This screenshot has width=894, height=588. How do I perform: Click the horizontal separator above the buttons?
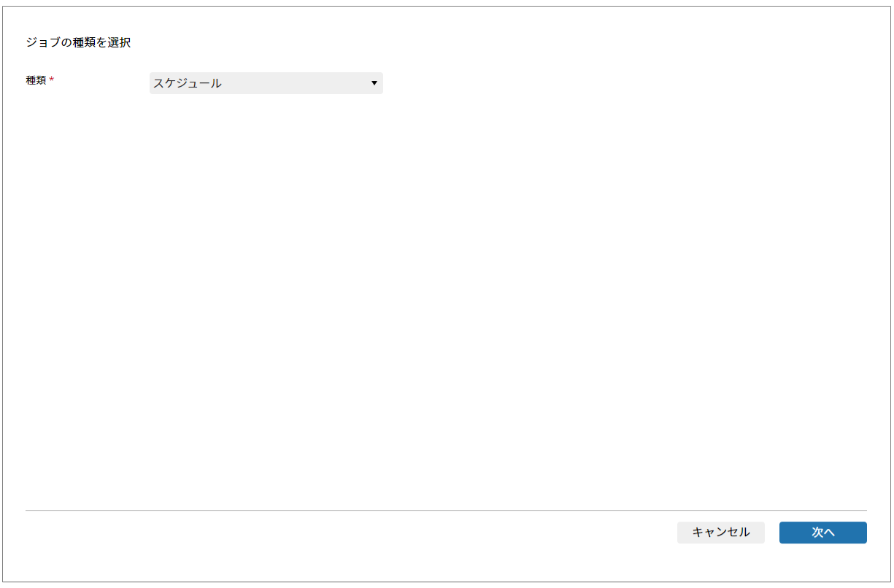[445, 510]
